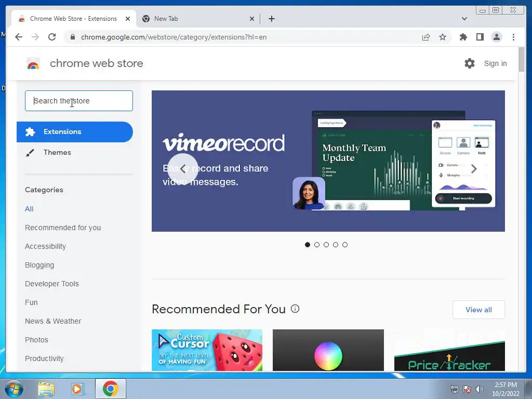This screenshot has height=399, width=532.
Task: Select second carousel dot indicator
Action: pyautogui.click(x=317, y=245)
